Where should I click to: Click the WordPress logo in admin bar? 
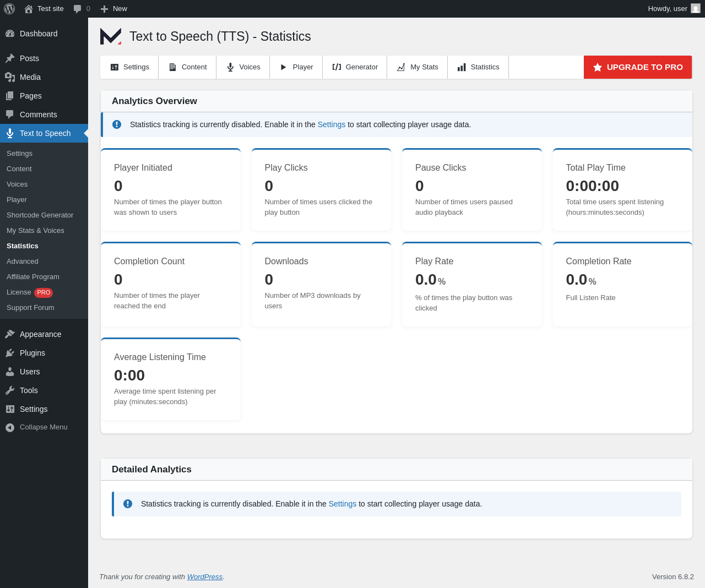pyautogui.click(x=9, y=9)
